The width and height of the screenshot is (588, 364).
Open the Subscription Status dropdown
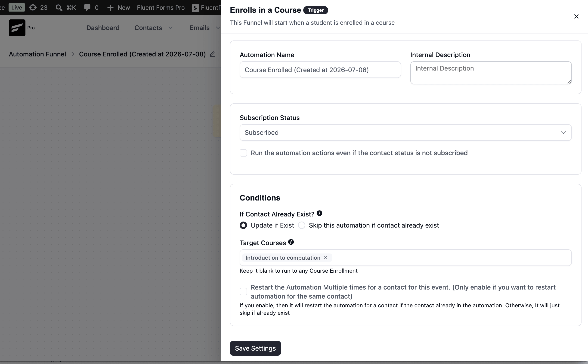click(x=405, y=133)
